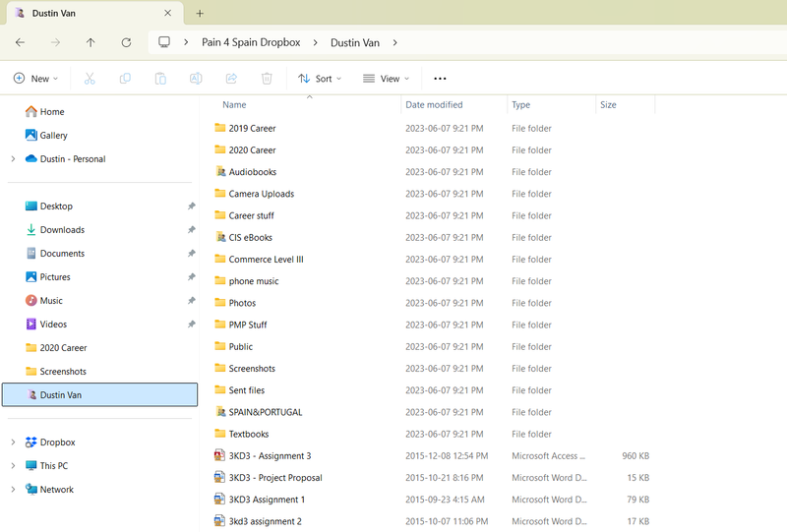This screenshot has height=532, width=787.
Task: Expand the This PC tree node
Action: [x=13, y=466]
